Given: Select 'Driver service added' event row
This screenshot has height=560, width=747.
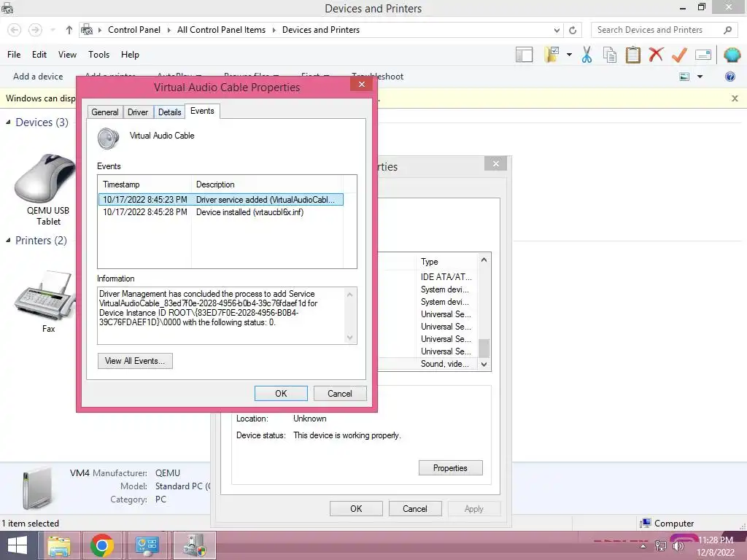Looking at the screenshot, I should [220, 200].
